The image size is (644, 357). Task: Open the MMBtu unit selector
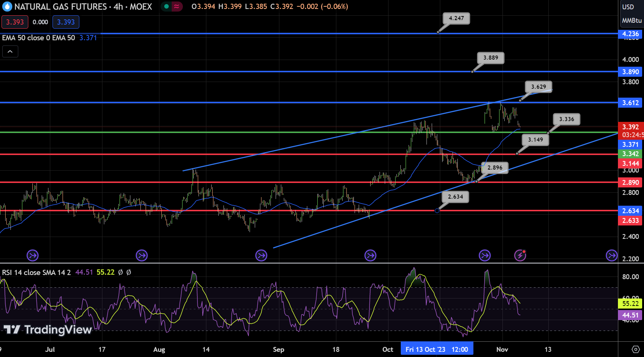click(632, 20)
